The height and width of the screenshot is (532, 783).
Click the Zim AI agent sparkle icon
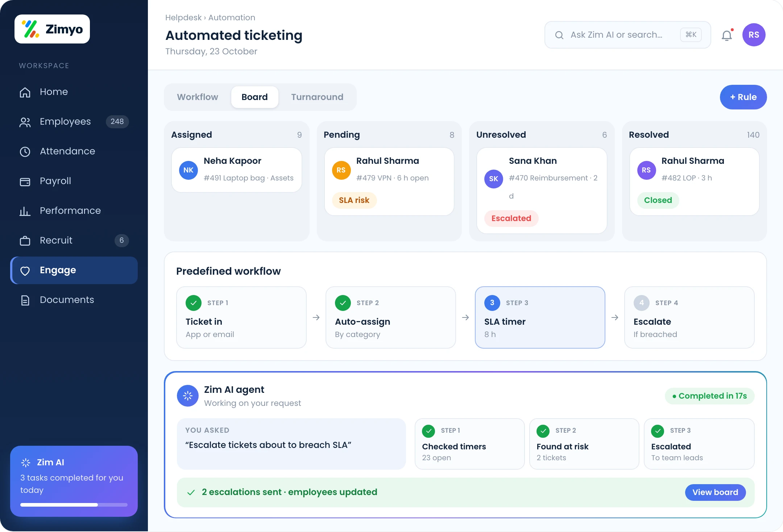pyautogui.click(x=187, y=396)
